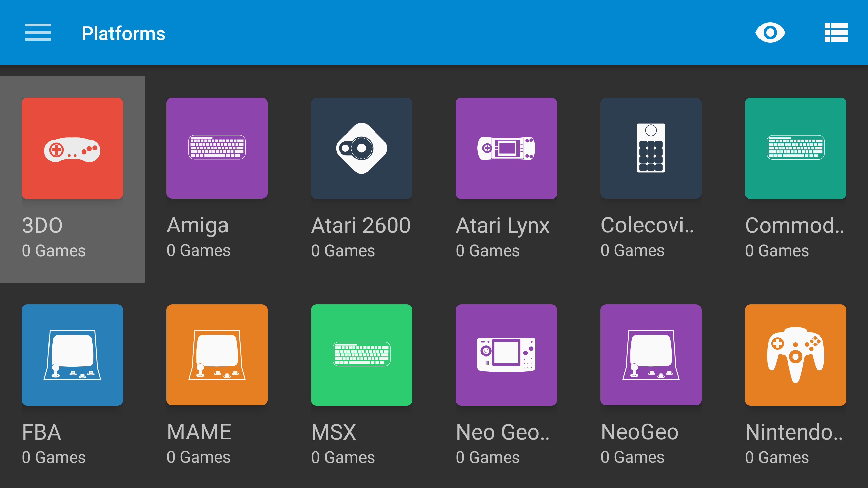The height and width of the screenshot is (488, 868).
Task: Choose the Atari Lynx handheld icon
Action: [x=506, y=148]
